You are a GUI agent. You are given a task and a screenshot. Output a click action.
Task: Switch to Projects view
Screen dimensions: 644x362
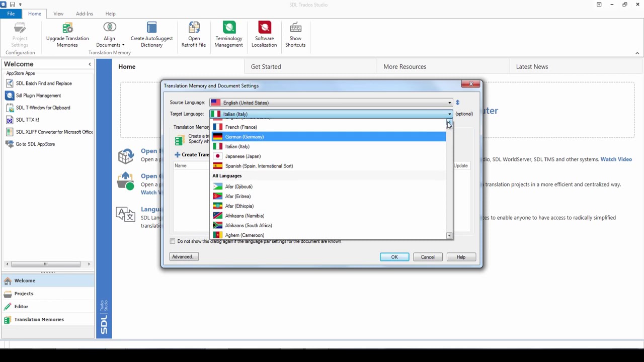pos(47,294)
